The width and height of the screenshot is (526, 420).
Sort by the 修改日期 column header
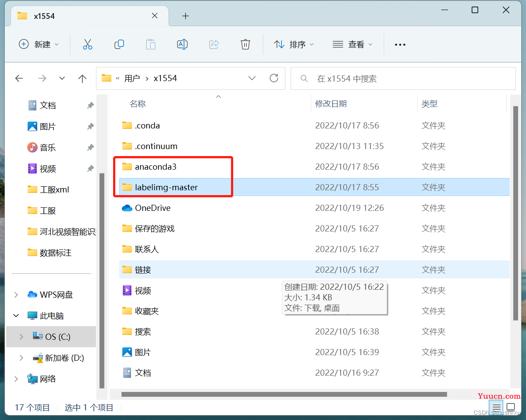[331, 104]
